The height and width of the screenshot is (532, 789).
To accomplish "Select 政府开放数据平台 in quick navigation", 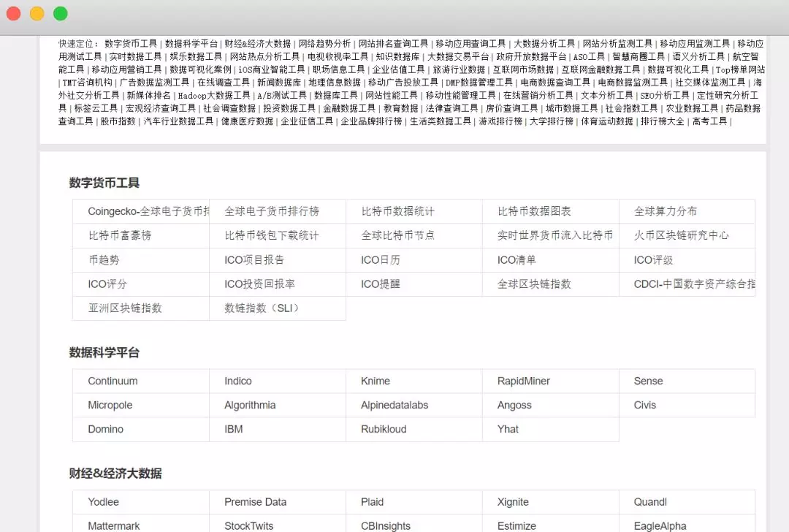I will 531,56.
